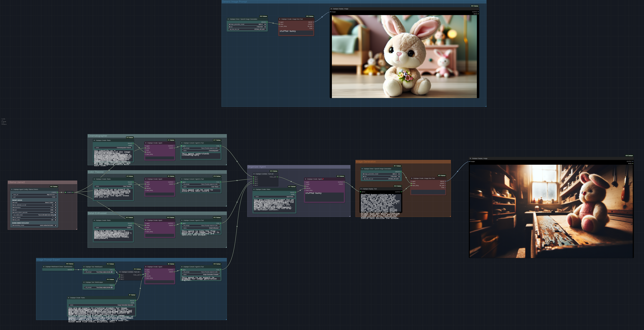Image resolution: width=644 pixels, height=330 pixels.
Task: Click the TOOL_LIST output port of the Combine Tool List node in the Organizer Agent group
Action: [x=277, y=177]
